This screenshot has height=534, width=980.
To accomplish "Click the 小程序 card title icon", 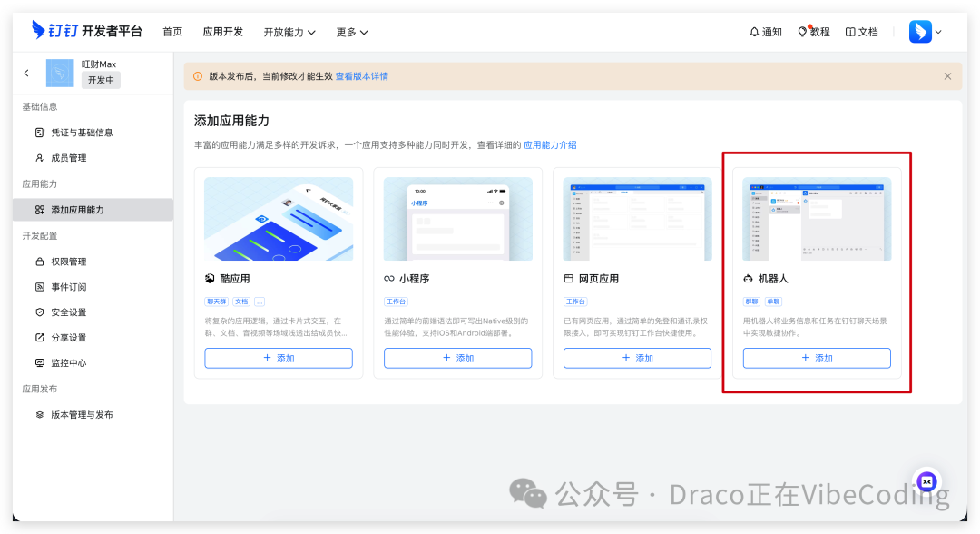I will click(x=388, y=279).
